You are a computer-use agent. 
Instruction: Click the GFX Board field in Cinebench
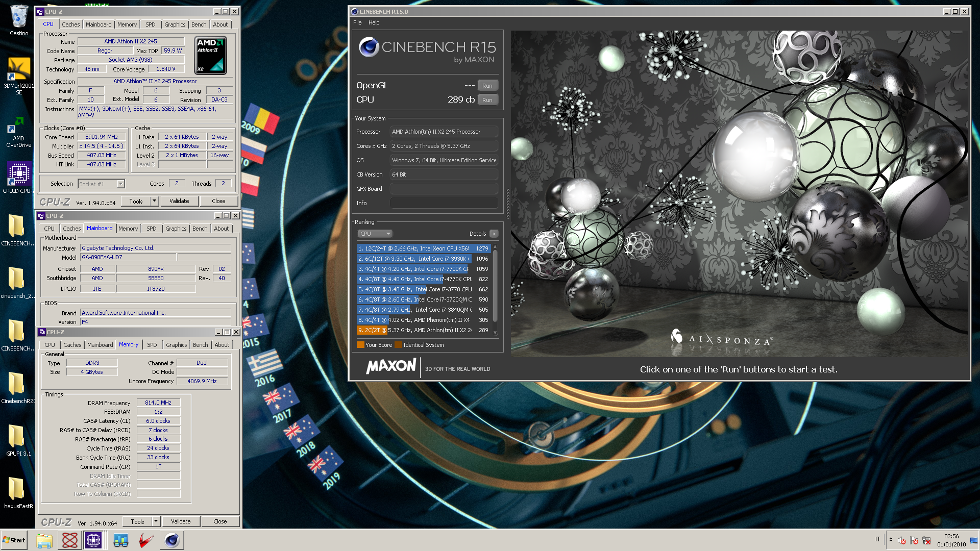coord(444,189)
